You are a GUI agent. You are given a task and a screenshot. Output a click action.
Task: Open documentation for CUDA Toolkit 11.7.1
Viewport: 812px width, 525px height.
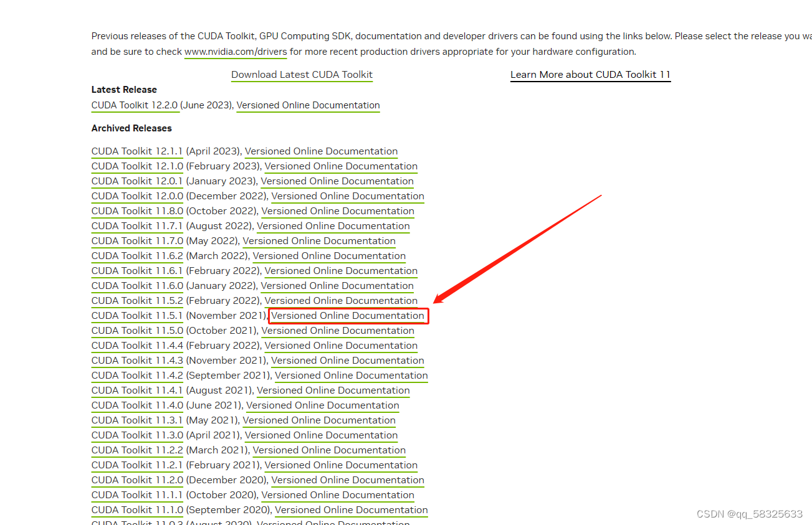tap(333, 226)
